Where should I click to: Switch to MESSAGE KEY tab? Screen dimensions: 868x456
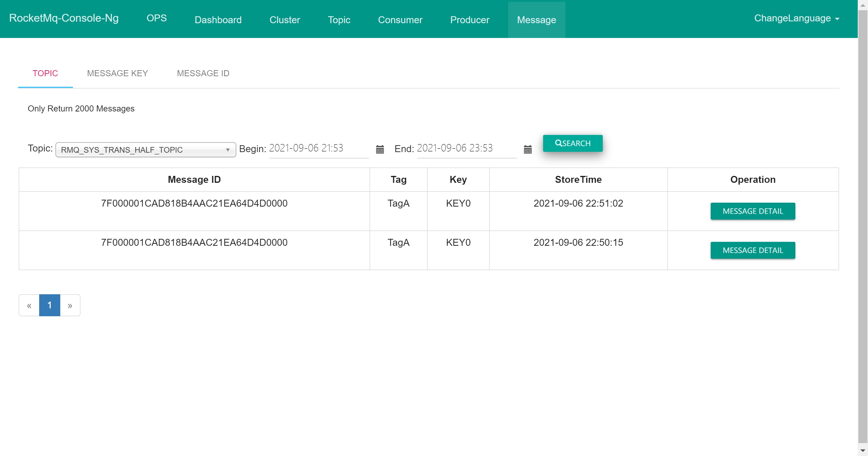pos(117,73)
